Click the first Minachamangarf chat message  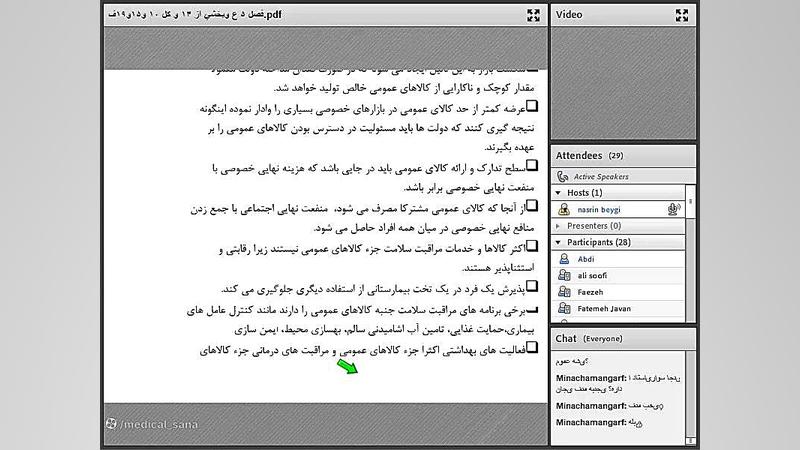pyautogui.click(x=618, y=383)
